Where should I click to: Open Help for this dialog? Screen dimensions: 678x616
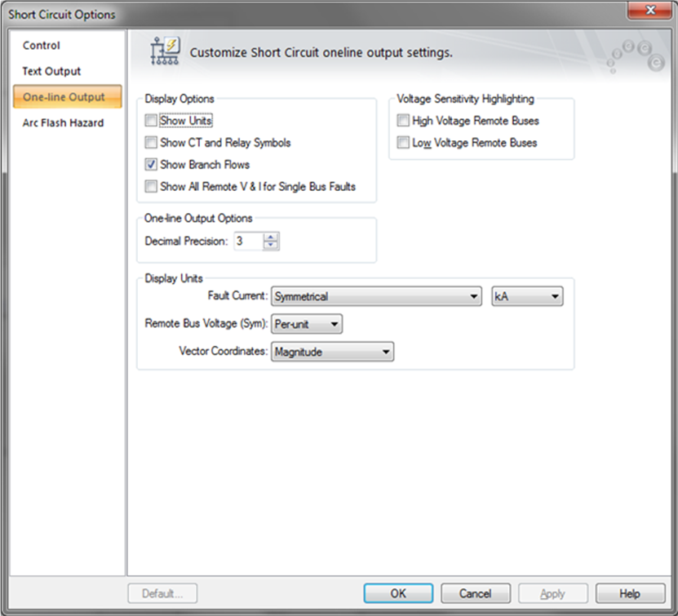630,593
